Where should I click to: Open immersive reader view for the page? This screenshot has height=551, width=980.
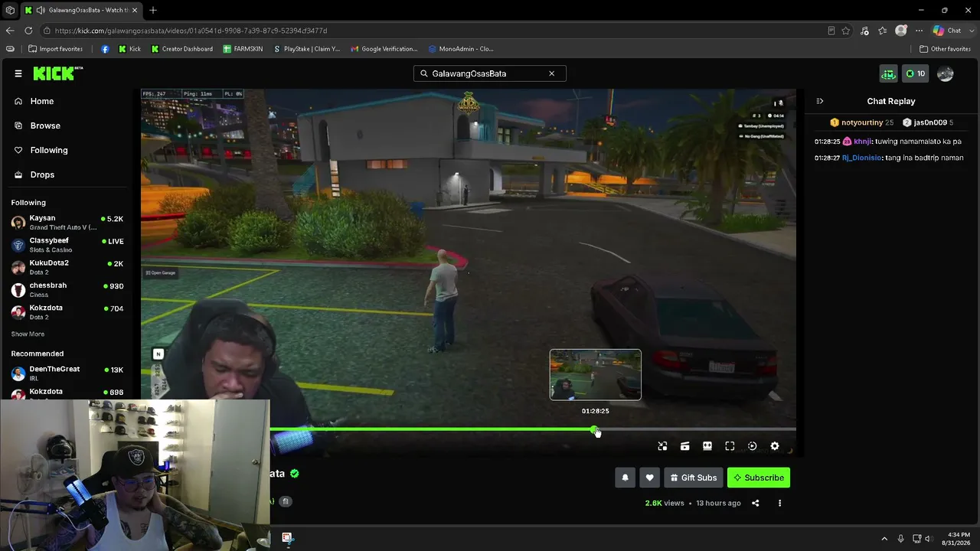point(831,31)
